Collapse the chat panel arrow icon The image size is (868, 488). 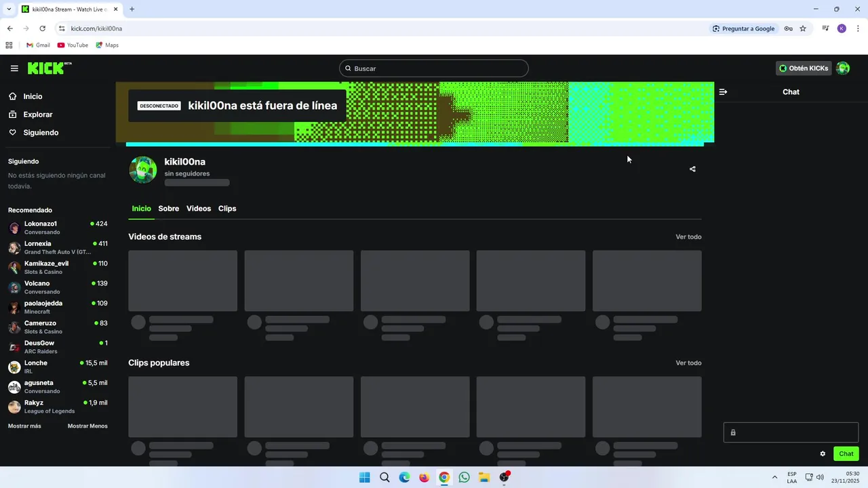[x=723, y=91]
